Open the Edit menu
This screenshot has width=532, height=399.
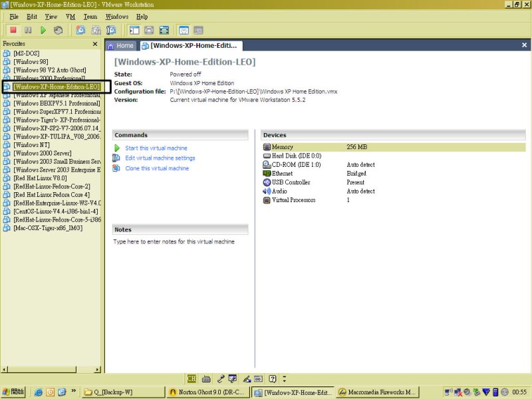point(32,17)
